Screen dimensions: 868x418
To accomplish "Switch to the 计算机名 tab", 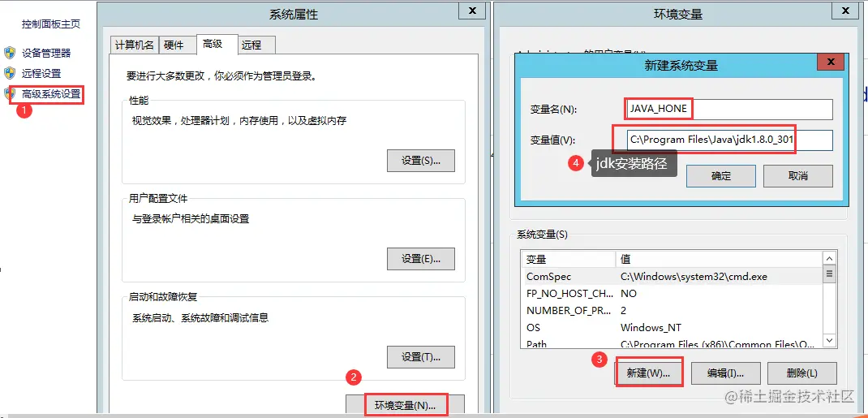I will click(x=135, y=45).
